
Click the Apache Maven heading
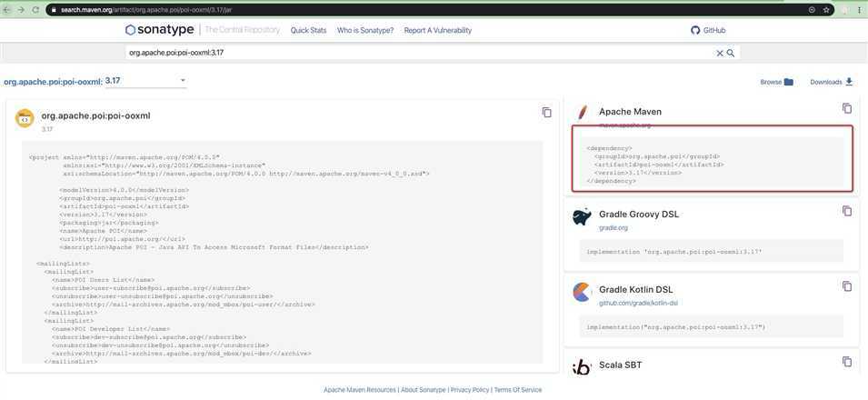(x=630, y=111)
